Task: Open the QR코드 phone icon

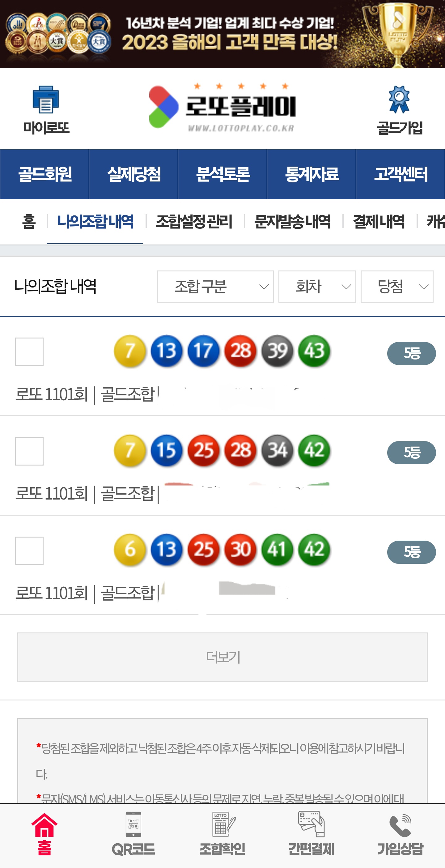Action: click(x=133, y=824)
